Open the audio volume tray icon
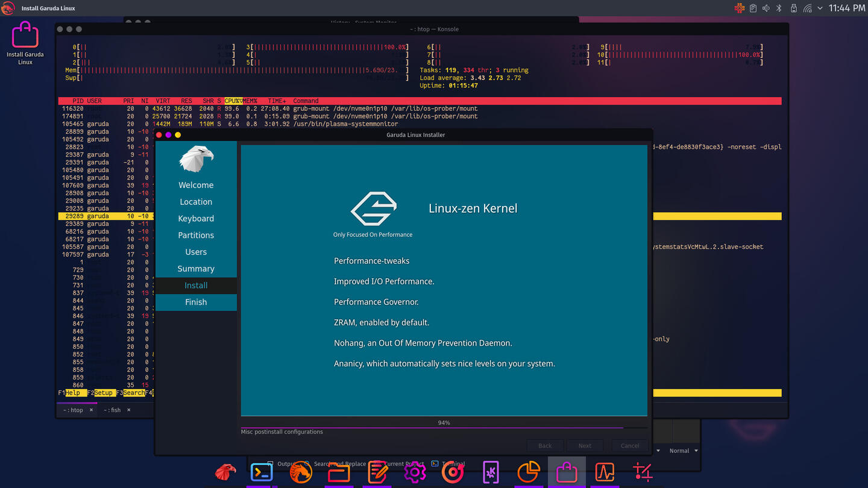The height and width of the screenshot is (488, 868). pyautogui.click(x=766, y=8)
